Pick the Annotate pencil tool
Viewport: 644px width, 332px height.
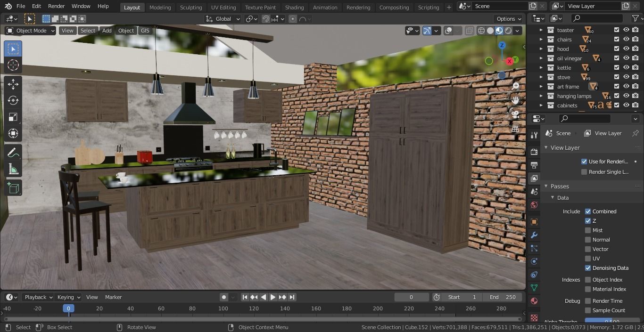click(13, 153)
